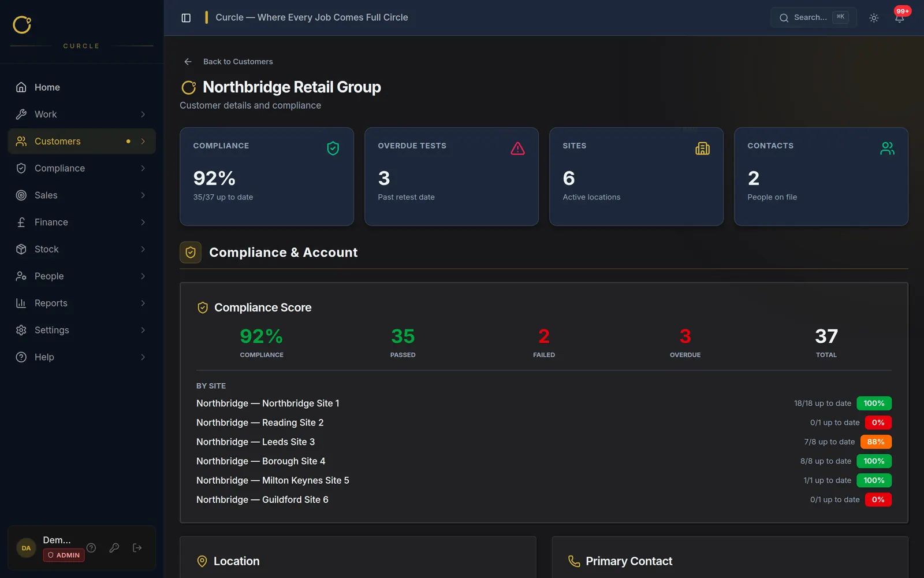Select the Customers menu item
924x578 pixels.
[82, 141]
